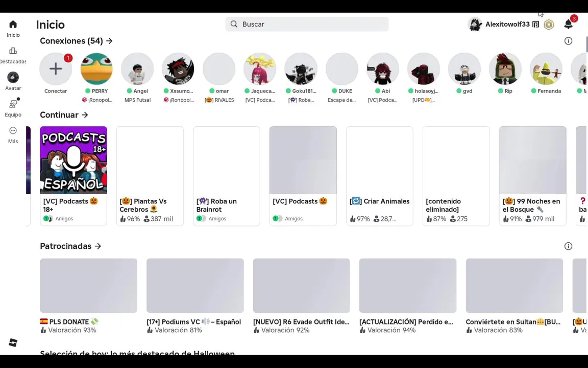Open Fernanda's connection avatar

click(546, 68)
